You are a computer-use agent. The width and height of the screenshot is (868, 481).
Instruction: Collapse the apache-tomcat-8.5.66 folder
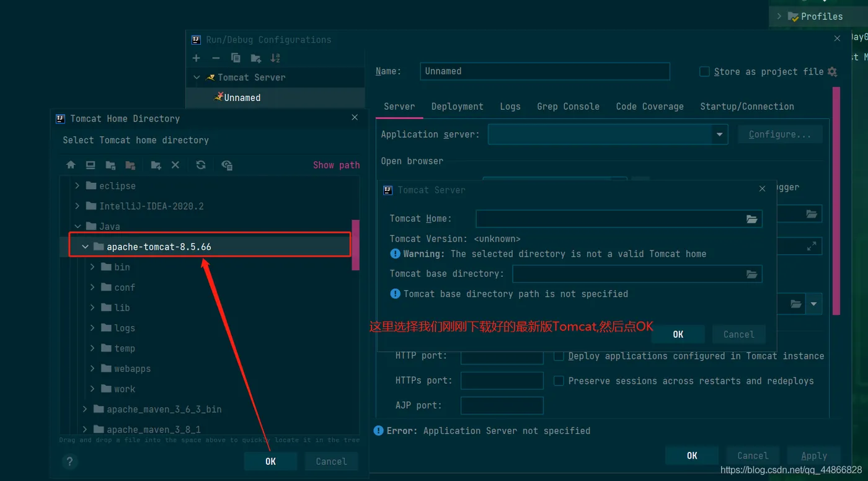(85, 247)
